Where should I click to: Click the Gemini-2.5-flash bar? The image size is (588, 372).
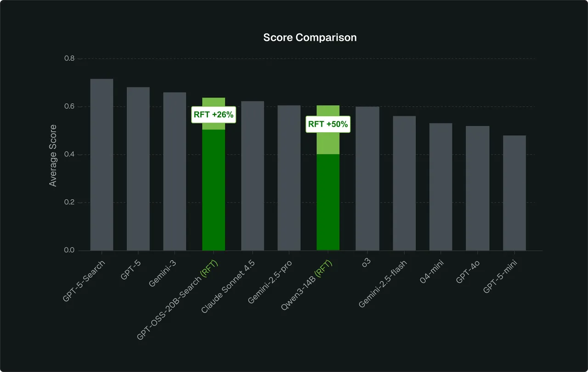[x=404, y=183]
